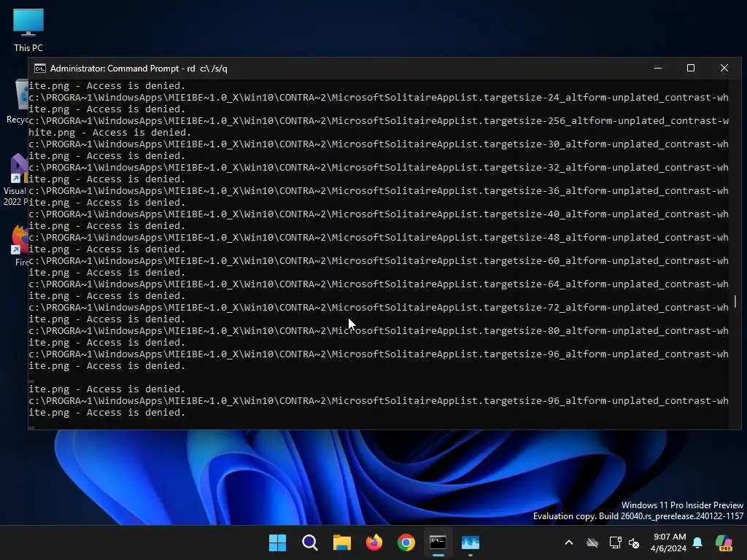This screenshot has height=560, width=747.
Task: Click the line containing targetsize-40_altform
Action: point(379,214)
